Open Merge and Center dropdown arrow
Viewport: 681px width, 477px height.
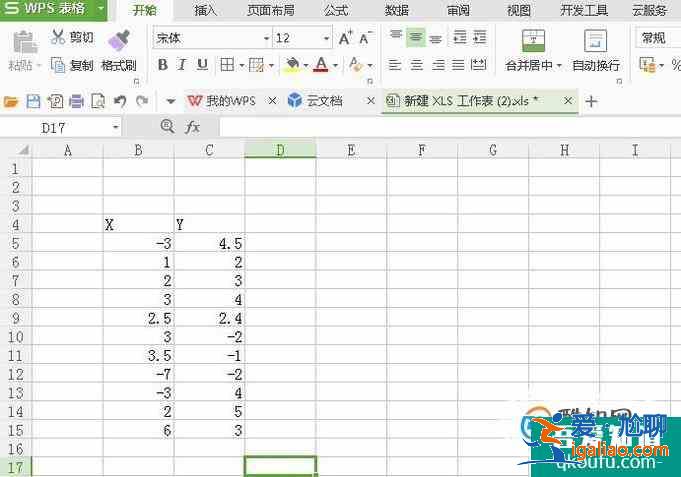[x=559, y=66]
